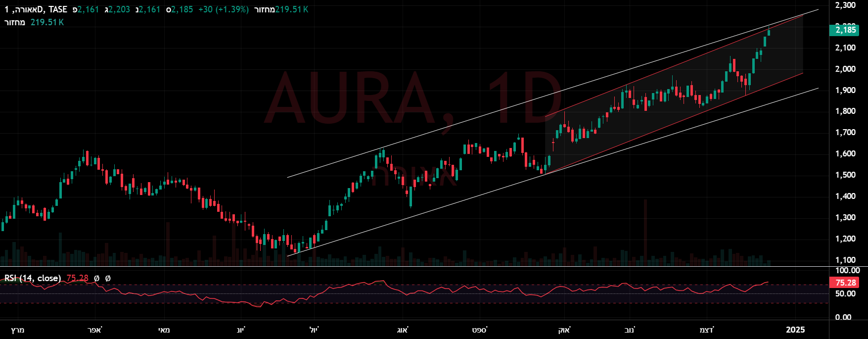This screenshot has height=339, width=868.
Task: Click the 2025 year label on the time axis
Action: pyautogui.click(x=796, y=330)
